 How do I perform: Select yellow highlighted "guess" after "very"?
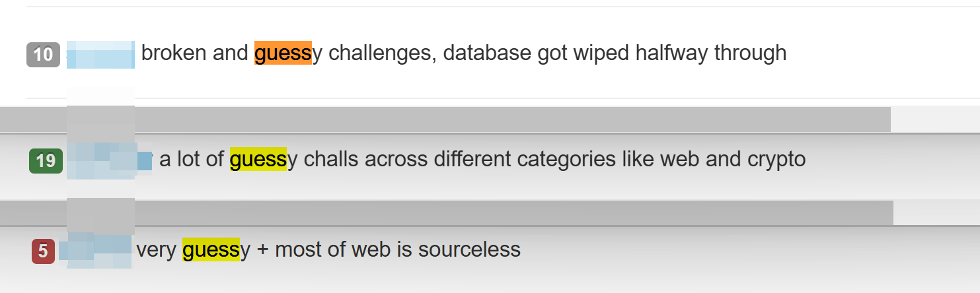pyautogui.click(x=211, y=249)
